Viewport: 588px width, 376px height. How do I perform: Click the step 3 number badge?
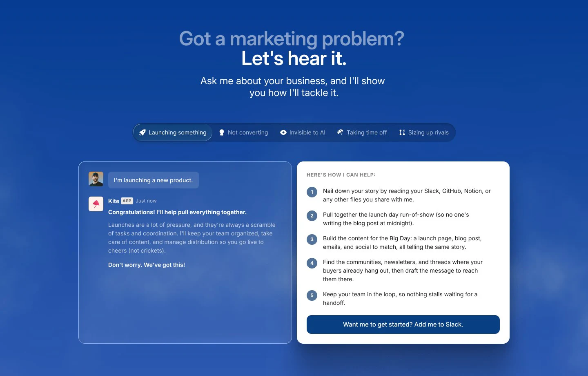click(312, 239)
